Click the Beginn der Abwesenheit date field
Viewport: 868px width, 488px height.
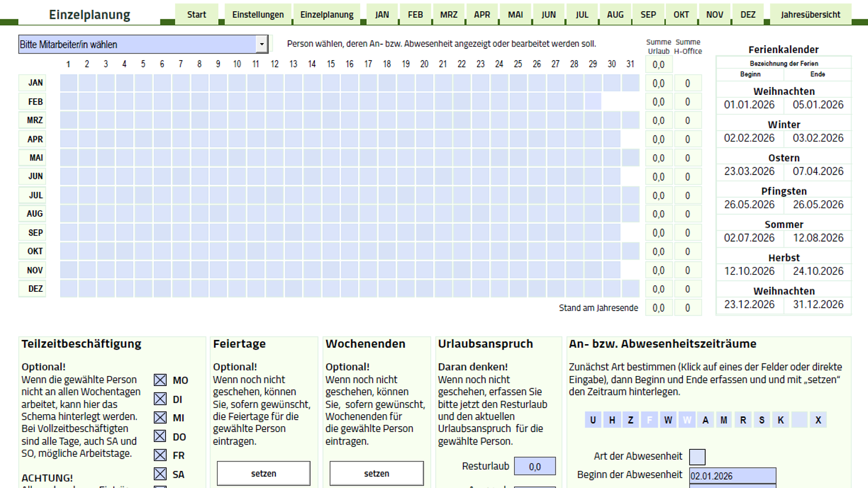point(732,476)
